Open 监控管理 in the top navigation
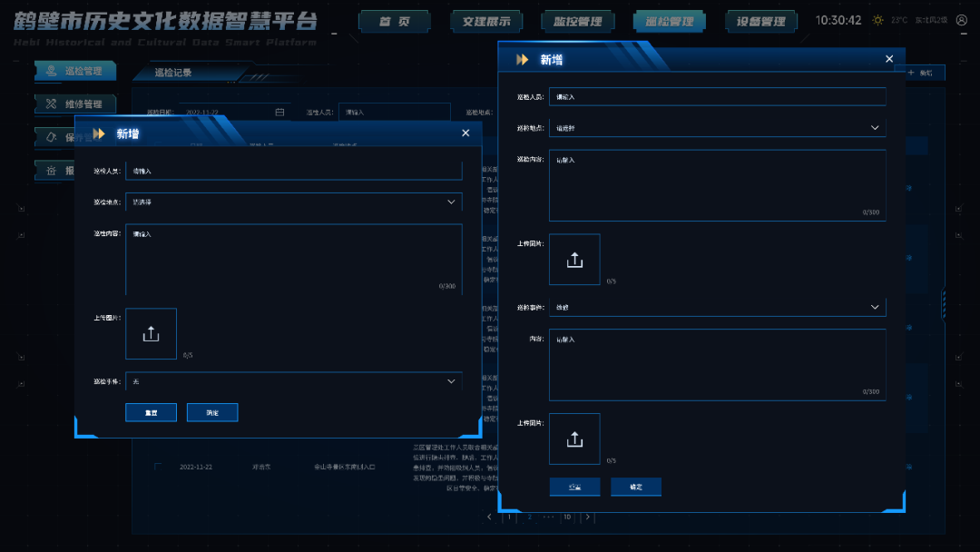Screen dimensions: 980x552 point(577,21)
